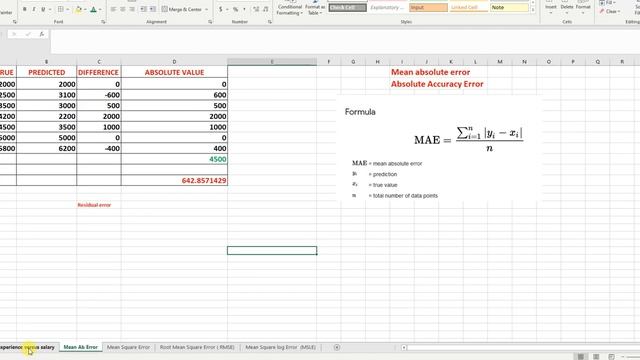Switch to Normal view icon

[580, 357]
